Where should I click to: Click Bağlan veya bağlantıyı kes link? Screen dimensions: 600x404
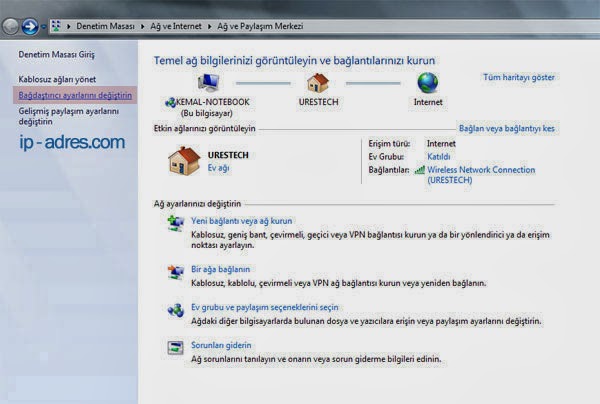coord(507,129)
